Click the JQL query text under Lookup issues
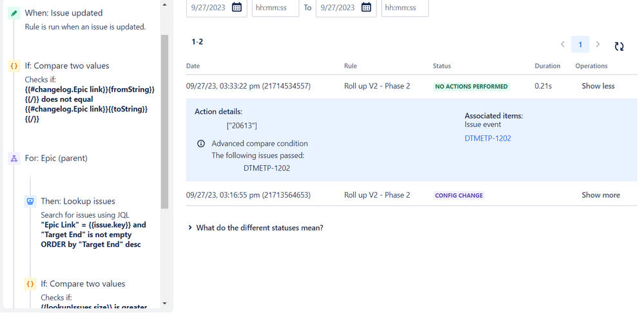Viewport: 644px width, 319px height. pos(93,235)
